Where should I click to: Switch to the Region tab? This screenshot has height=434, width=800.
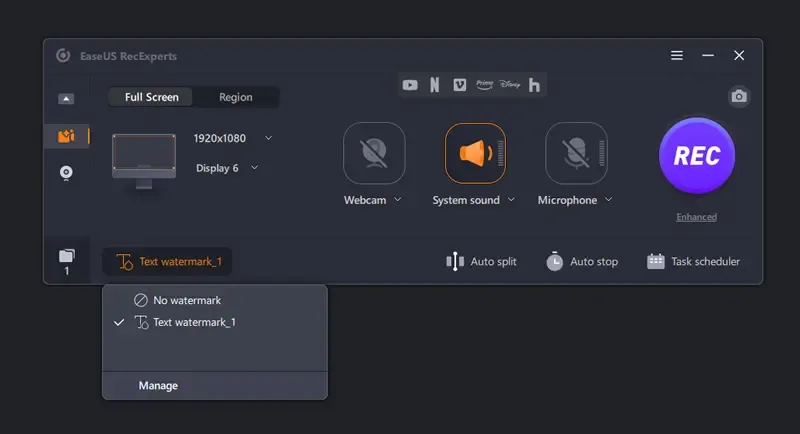(x=236, y=97)
